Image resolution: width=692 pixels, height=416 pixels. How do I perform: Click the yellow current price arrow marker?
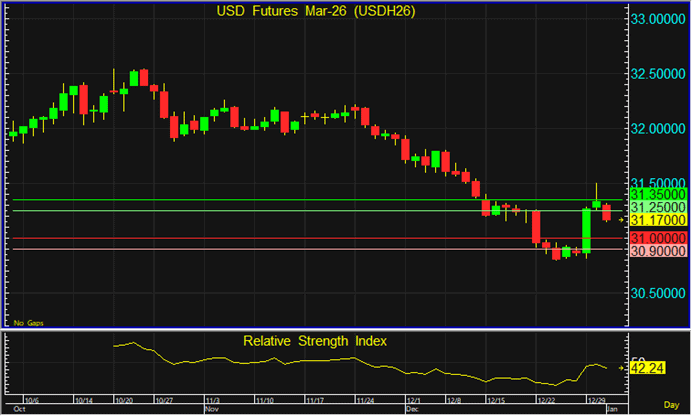[x=620, y=219]
